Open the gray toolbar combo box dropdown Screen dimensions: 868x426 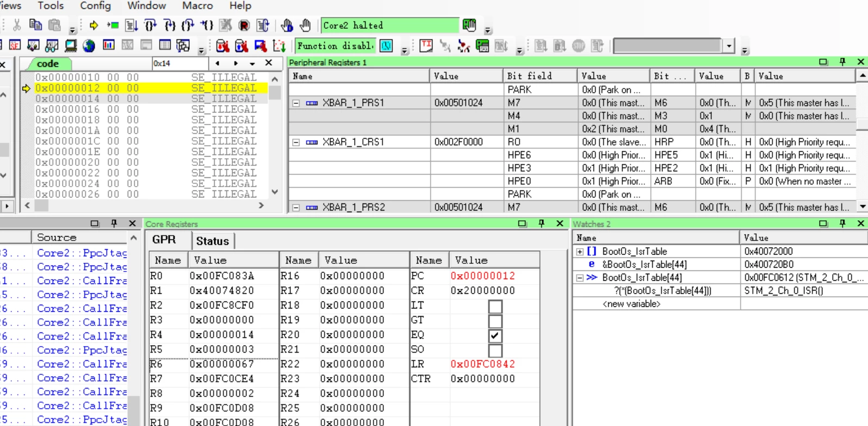(x=729, y=46)
